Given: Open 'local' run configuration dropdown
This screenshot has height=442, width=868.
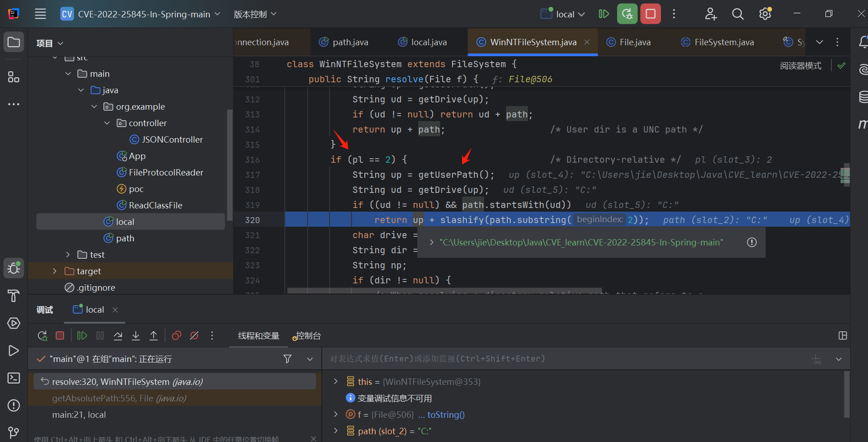Looking at the screenshot, I should pos(563,14).
